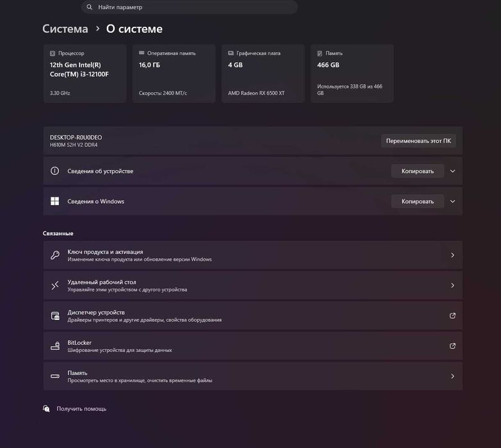This screenshot has width=501, height=448.
Task: Click the graphics card icon
Action: [231, 53]
